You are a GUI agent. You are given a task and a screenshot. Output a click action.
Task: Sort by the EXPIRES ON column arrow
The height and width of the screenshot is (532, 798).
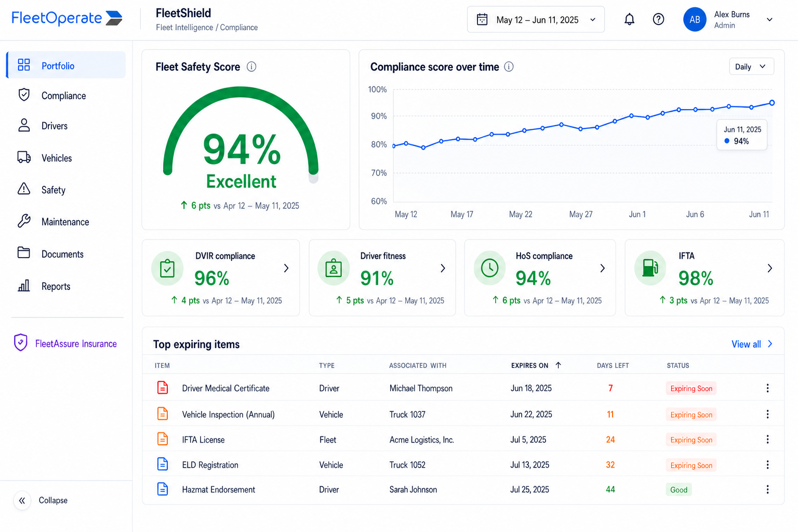[558, 365]
